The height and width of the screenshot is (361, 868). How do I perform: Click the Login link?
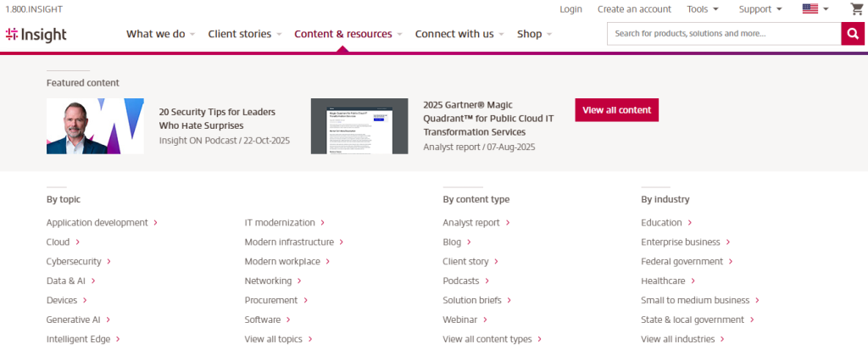570,9
